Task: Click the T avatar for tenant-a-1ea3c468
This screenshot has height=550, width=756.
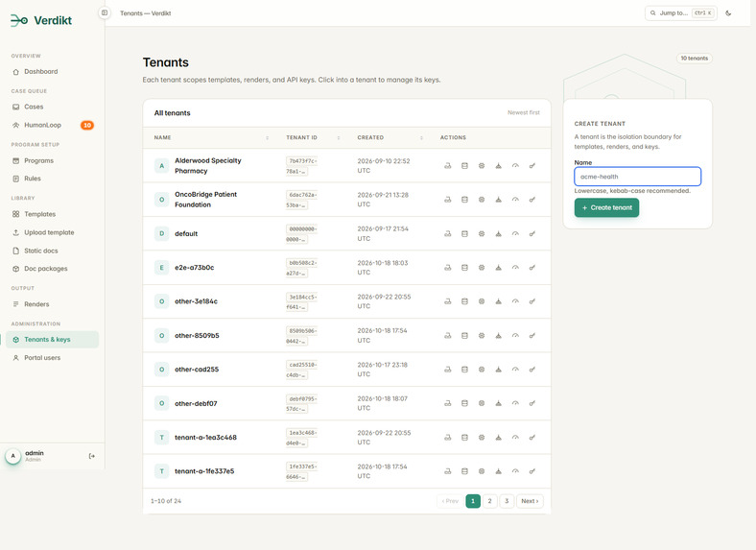Action: pyautogui.click(x=161, y=438)
